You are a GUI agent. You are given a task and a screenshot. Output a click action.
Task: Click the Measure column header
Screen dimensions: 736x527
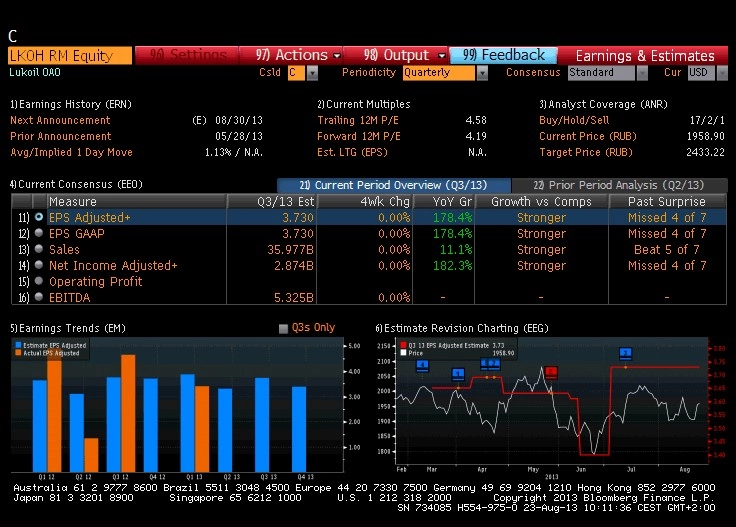coord(137,201)
